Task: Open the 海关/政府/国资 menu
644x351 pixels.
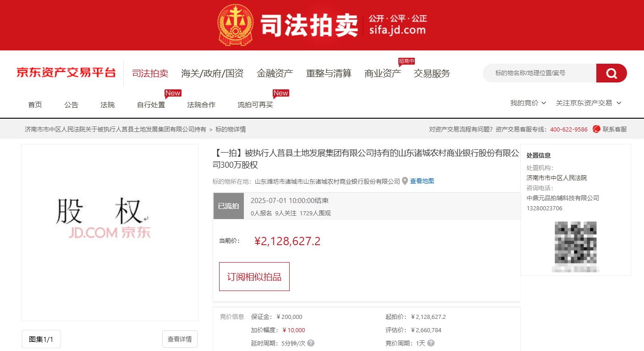Action: [212, 73]
